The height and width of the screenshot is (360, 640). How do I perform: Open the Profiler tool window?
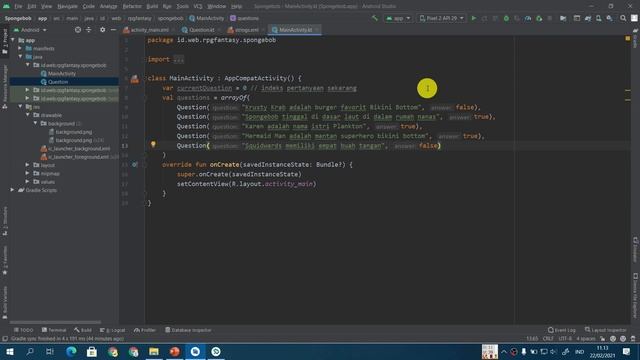(x=145, y=330)
